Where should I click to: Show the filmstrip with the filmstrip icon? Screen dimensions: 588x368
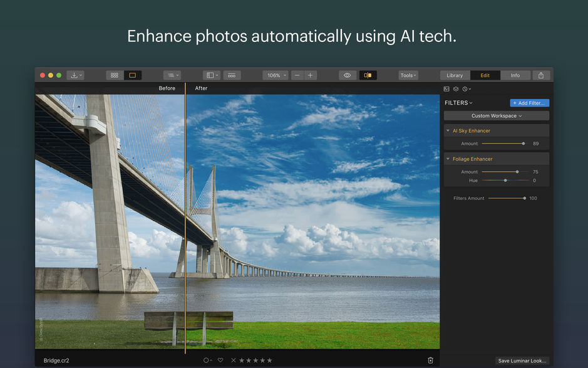pyautogui.click(x=232, y=75)
